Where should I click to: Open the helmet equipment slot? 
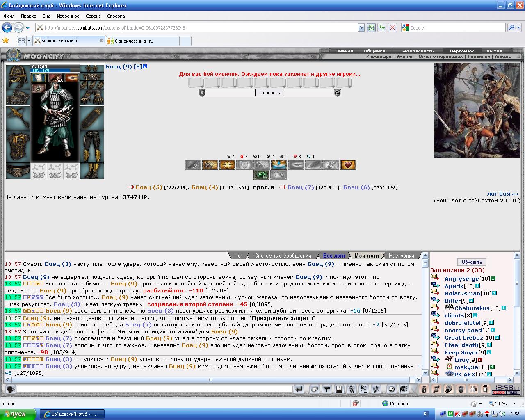tap(18, 76)
